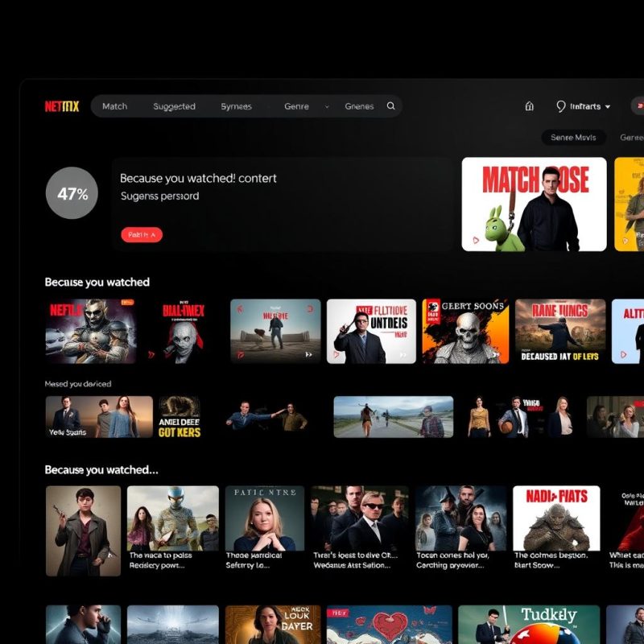Open search with the magnifier icon
Screen dimensions: 644x644
coord(390,105)
